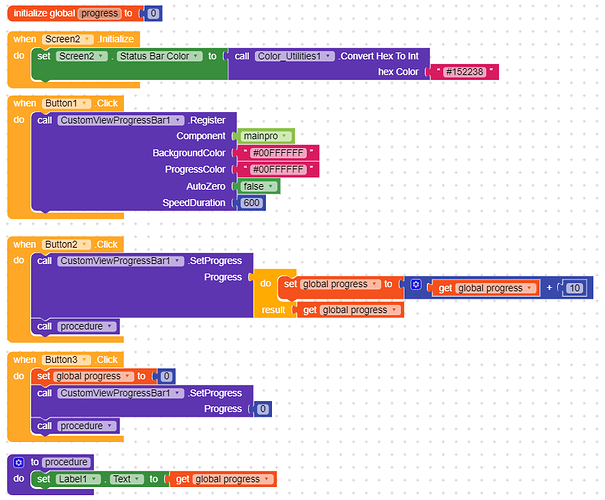Click the ProgressColor #00FFFFFF text value
Image resolution: width=605 pixels, height=500 pixels.
click(276, 169)
